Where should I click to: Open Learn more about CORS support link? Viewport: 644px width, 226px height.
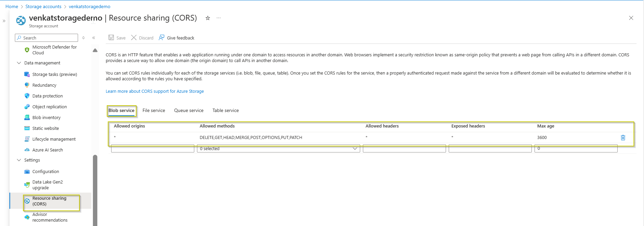pos(155,91)
